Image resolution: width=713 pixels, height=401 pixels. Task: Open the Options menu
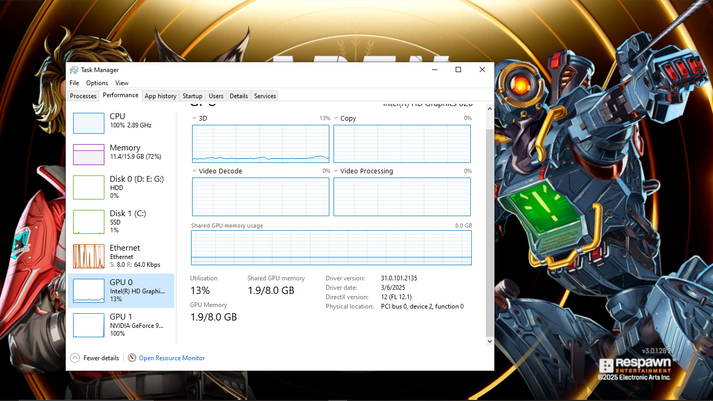[97, 83]
